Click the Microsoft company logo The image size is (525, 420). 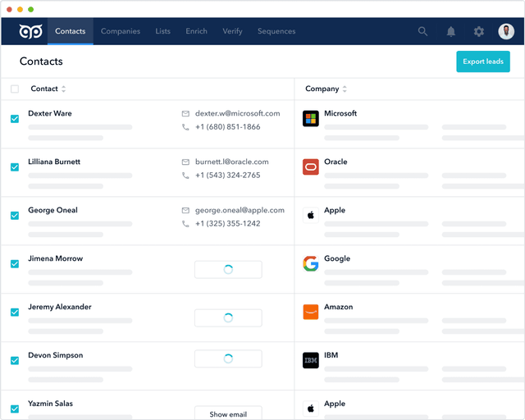click(x=310, y=119)
